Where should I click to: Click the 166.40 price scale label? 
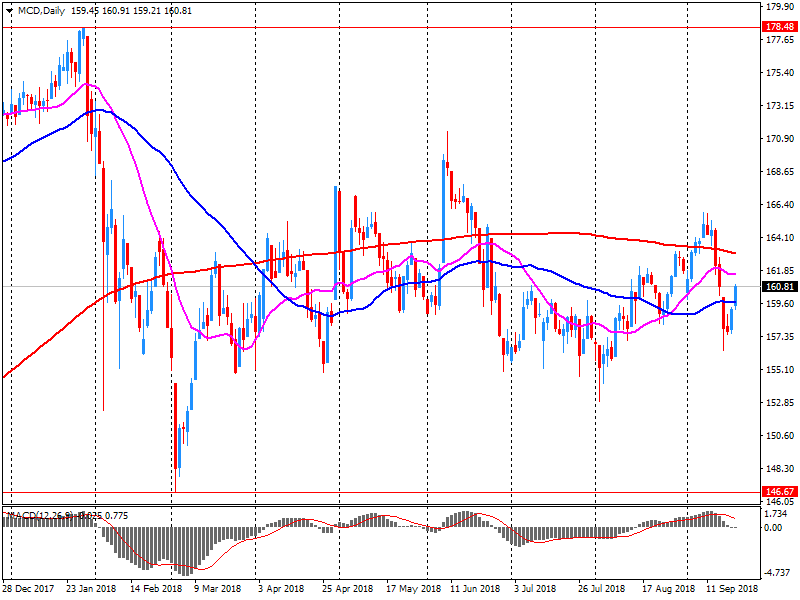778,205
